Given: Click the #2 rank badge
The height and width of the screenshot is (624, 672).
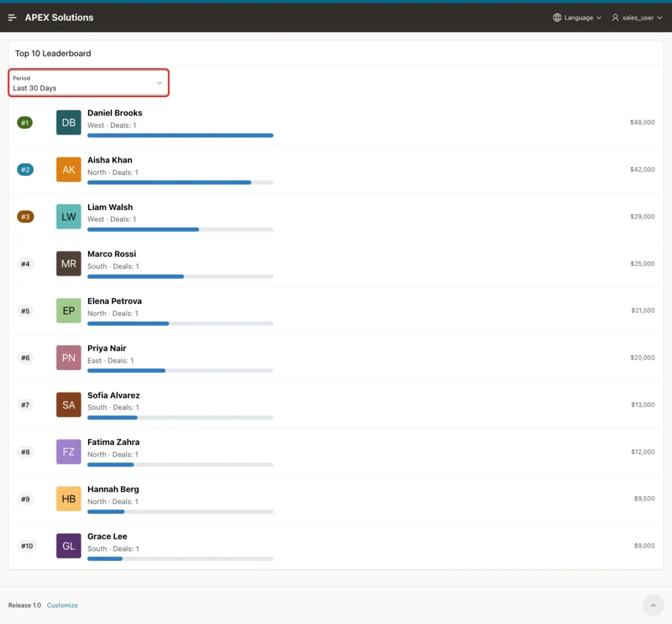Looking at the screenshot, I should (x=25, y=170).
